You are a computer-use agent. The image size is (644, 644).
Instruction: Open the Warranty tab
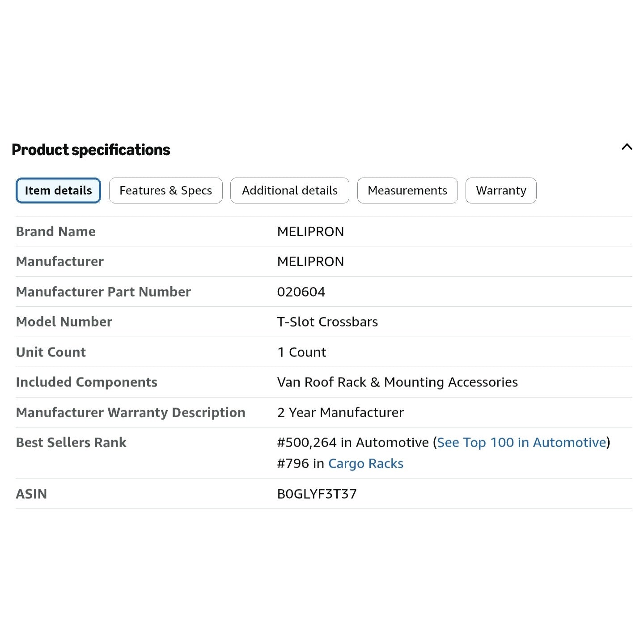[x=501, y=191]
